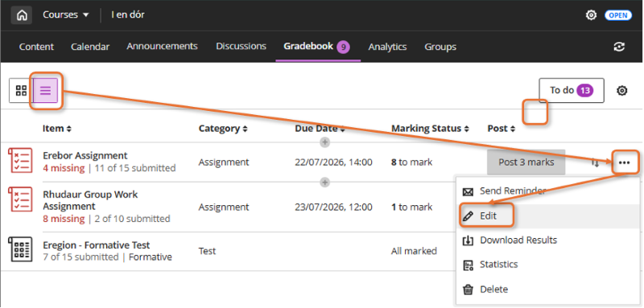Click '8 missing' text
The height and width of the screenshot is (308, 644).
click(x=64, y=219)
